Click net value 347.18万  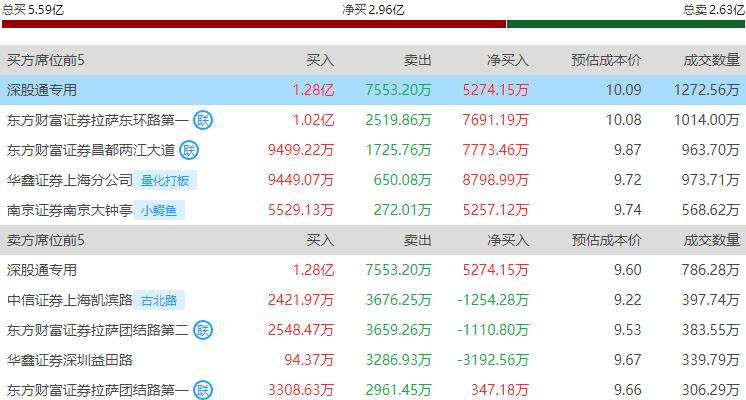click(x=500, y=390)
